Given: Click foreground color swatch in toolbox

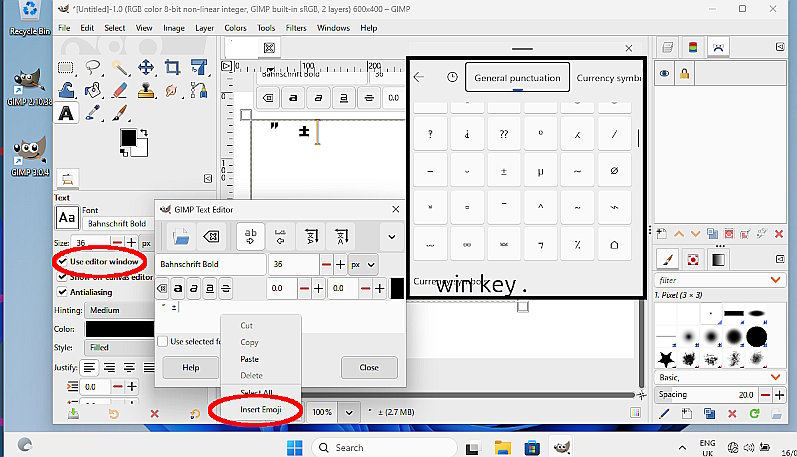Looking at the screenshot, I should (128, 138).
